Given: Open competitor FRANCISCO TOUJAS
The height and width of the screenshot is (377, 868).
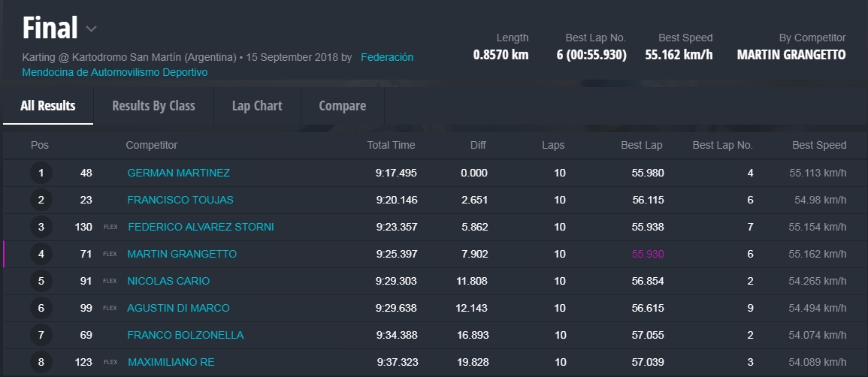Looking at the screenshot, I should (x=180, y=200).
